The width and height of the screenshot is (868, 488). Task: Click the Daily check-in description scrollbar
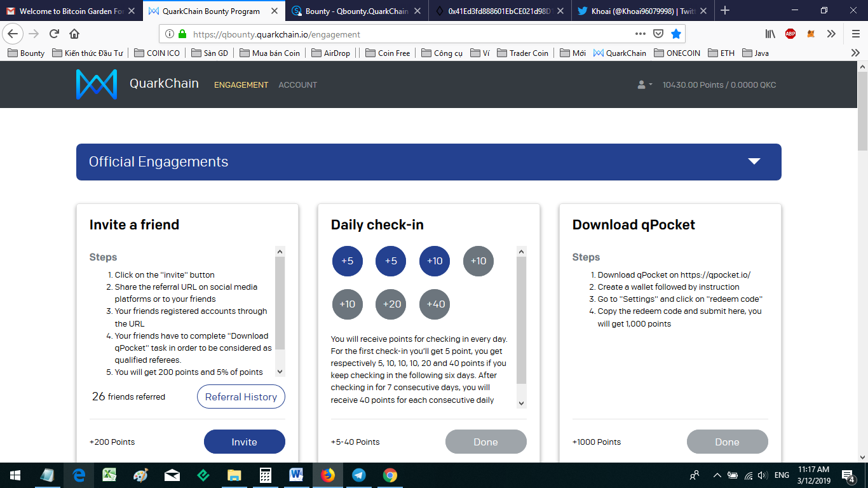point(522,320)
